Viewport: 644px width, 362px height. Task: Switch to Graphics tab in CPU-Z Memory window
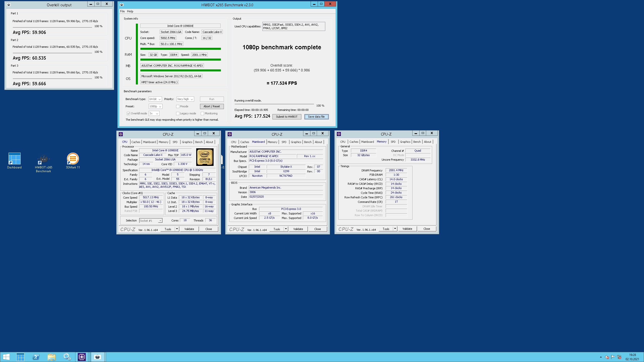[x=405, y=142]
